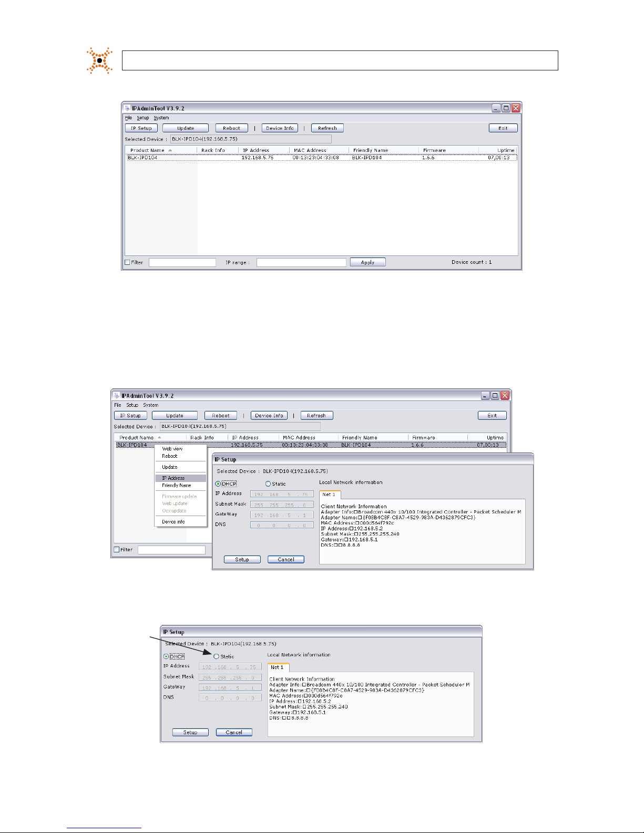This screenshot has width=644, height=833.
Task: Click Device Info button in lower IPAdminTool window
Action: tap(269, 416)
